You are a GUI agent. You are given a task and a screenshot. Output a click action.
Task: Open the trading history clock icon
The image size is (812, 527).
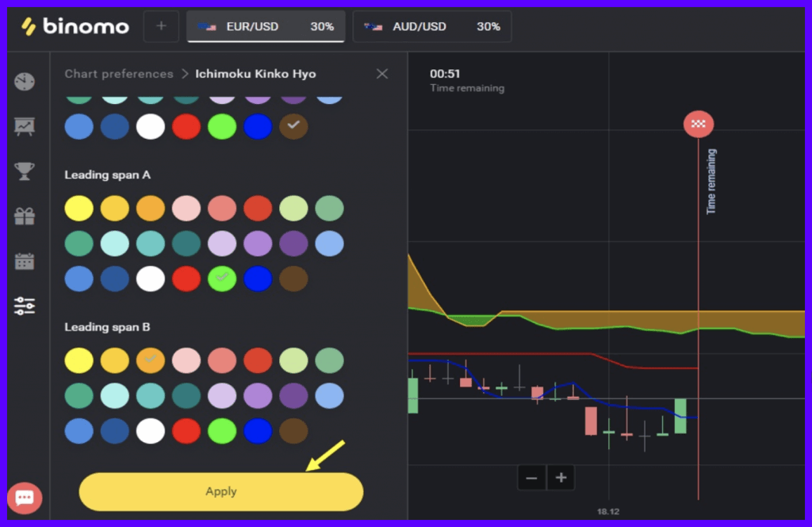(x=25, y=80)
